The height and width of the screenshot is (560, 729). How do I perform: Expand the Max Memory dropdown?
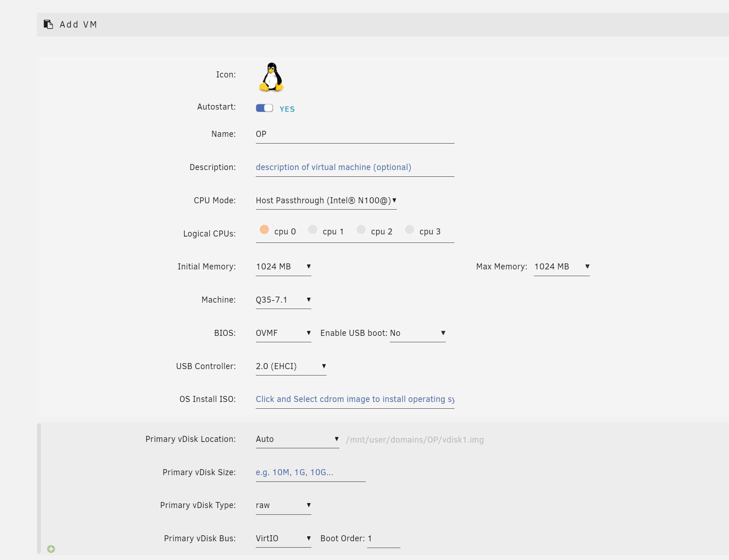click(x=562, y=267)
